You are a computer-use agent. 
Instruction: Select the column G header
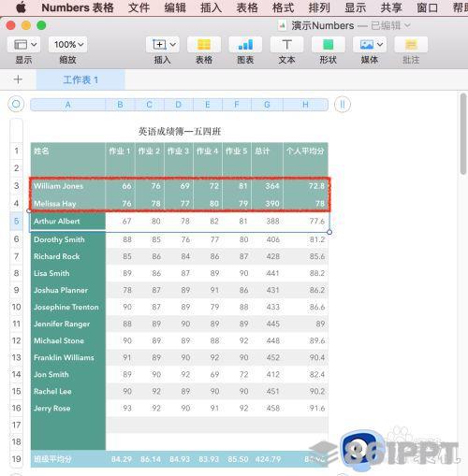point(267,105)
